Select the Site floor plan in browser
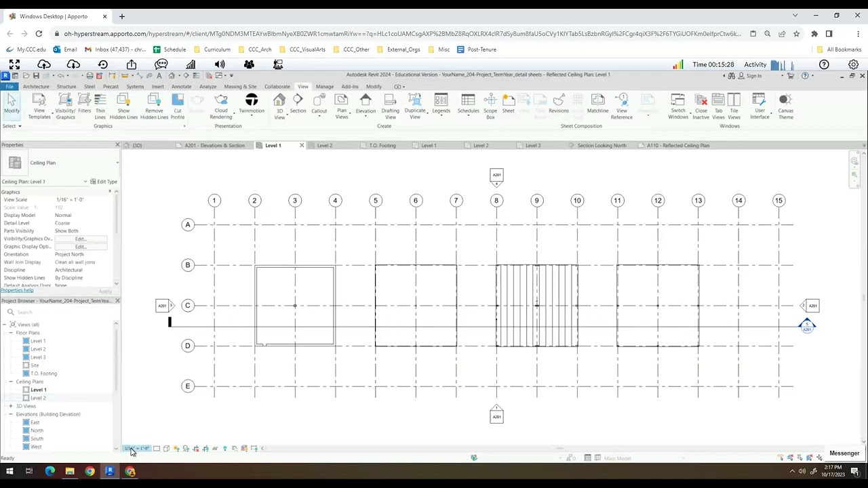 tap(35, 365)
